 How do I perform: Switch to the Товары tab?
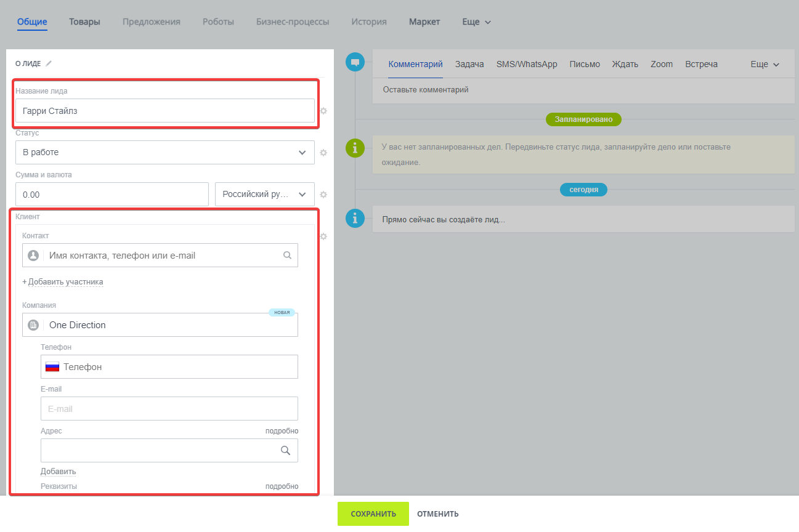tap(84, 22)
